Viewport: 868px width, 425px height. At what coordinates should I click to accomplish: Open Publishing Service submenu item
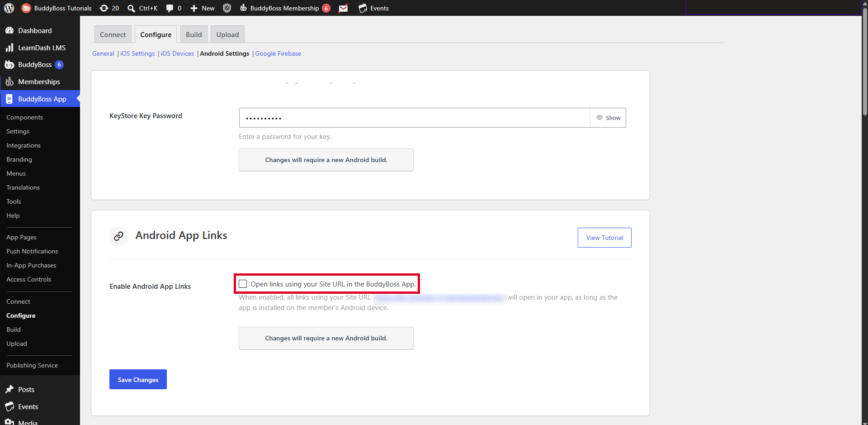32,365
